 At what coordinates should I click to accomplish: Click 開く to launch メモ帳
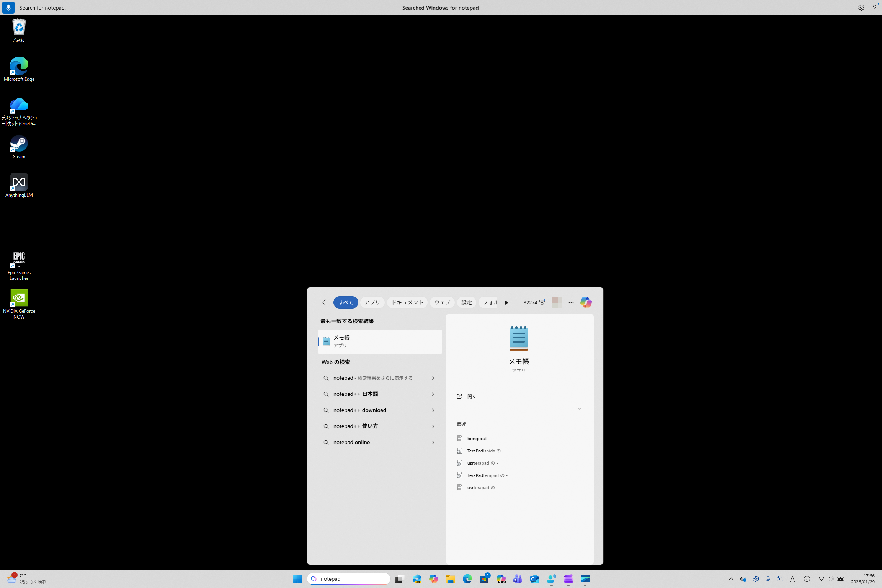[x=471, y=396]
